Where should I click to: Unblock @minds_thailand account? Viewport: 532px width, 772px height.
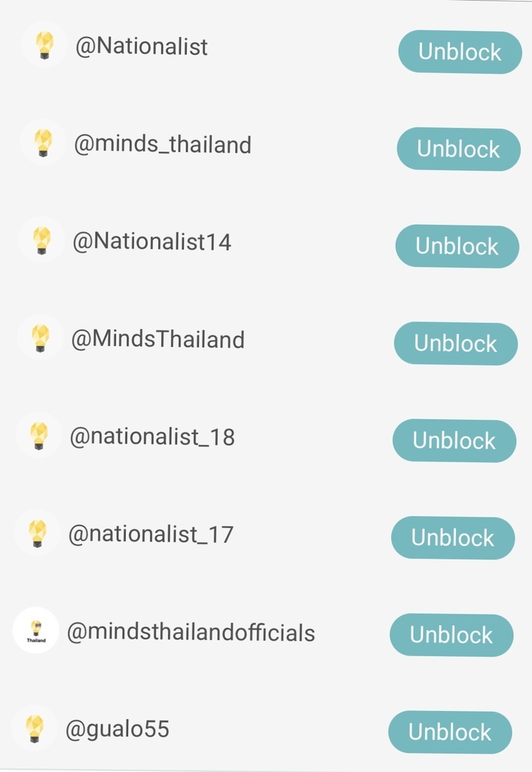(x=458, y=149)
